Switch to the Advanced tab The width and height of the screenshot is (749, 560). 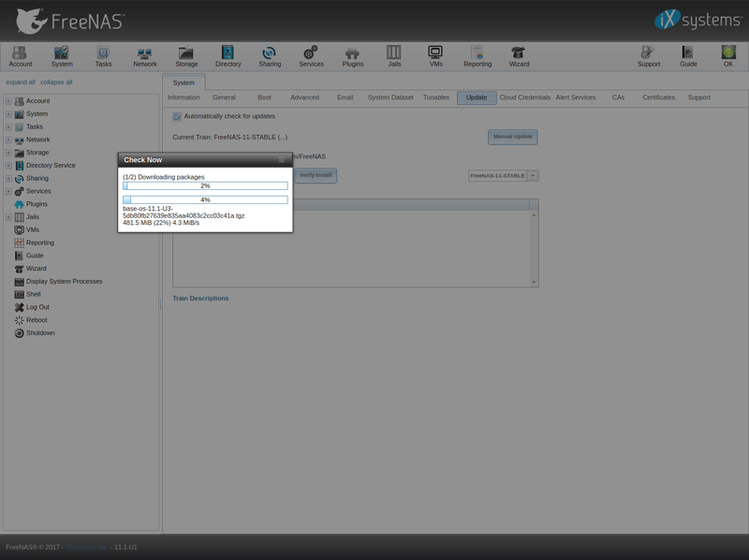(x=305, y=97)
